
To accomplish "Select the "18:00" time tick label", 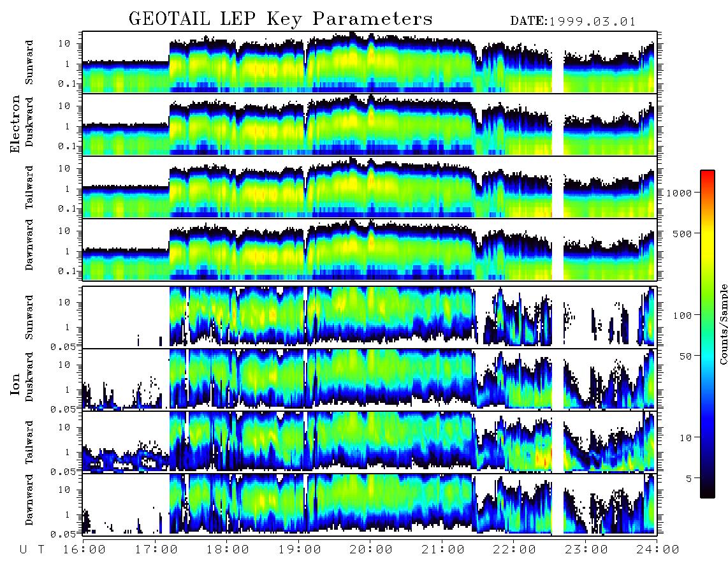I will tap(228, 550).
